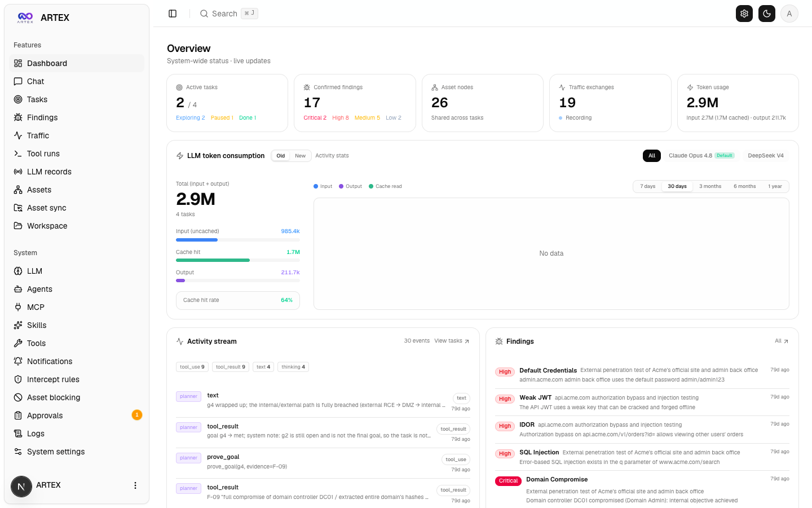
Task: Switch token consumption to New view
Action: pos(301,156)
